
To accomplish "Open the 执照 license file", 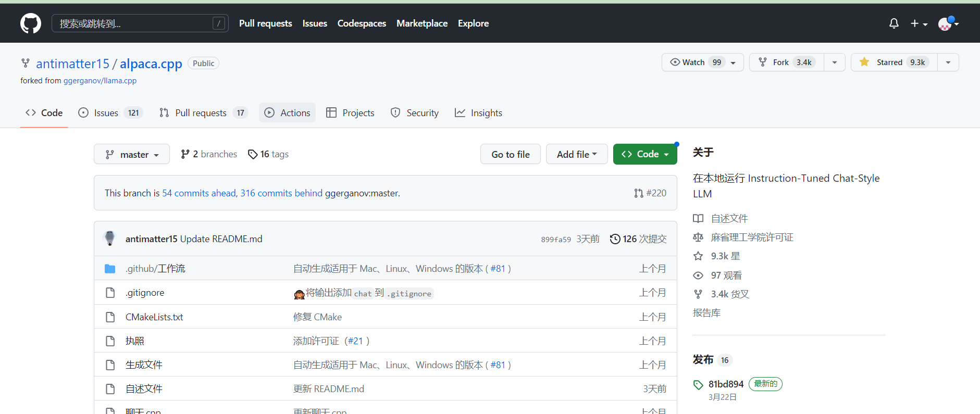I will pos(135,341).
